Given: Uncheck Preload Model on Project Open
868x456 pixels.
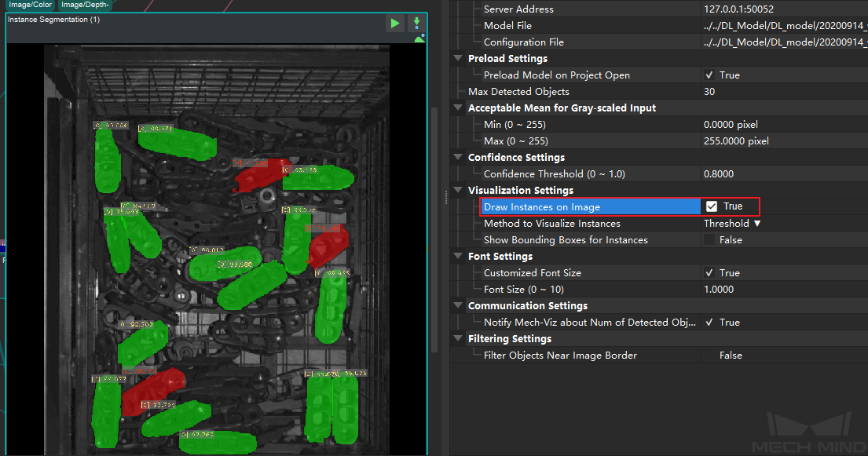Looking at the screenshot, I should [710, 75].
